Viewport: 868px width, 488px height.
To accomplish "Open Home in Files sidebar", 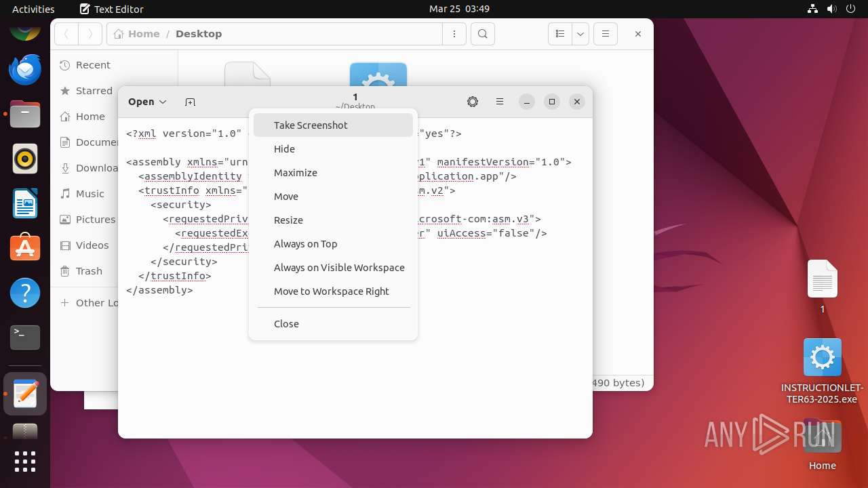I will click(x=83, y=117).
